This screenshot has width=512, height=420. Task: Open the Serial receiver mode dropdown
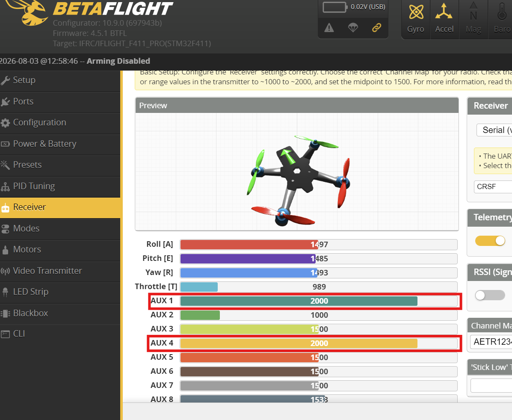494,130
